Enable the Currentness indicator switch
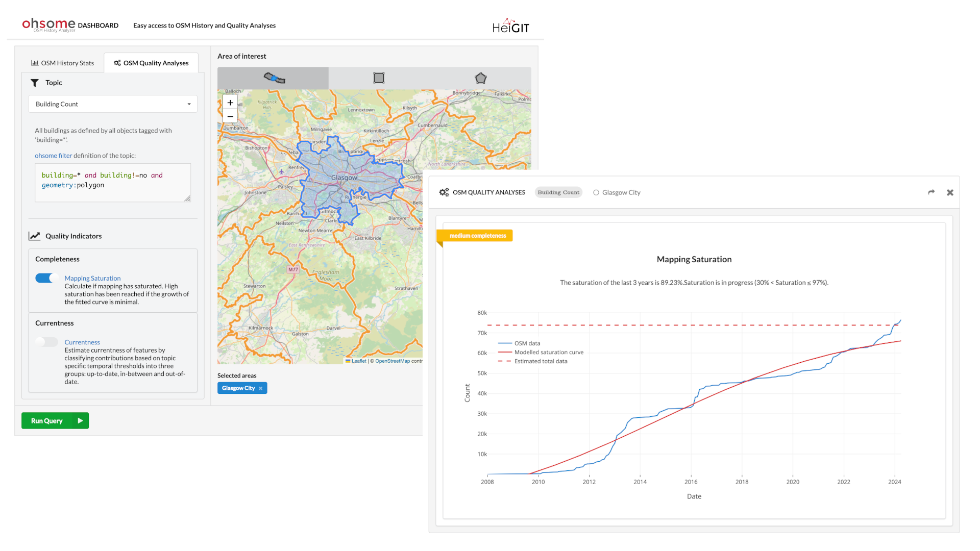The height and width of the screenshot is (551, 980). click(x=46, y=342)
